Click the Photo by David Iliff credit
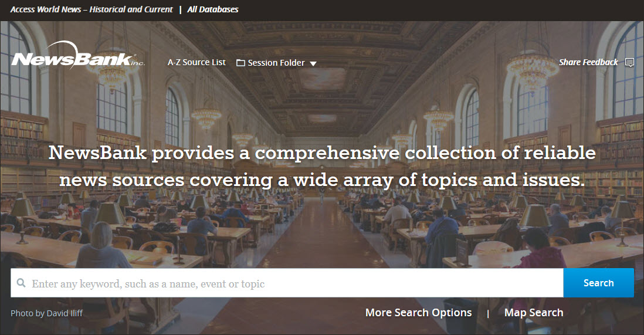The width and height of the screenshot is (644, 335). pyautogui.click(x=46, y=313)
